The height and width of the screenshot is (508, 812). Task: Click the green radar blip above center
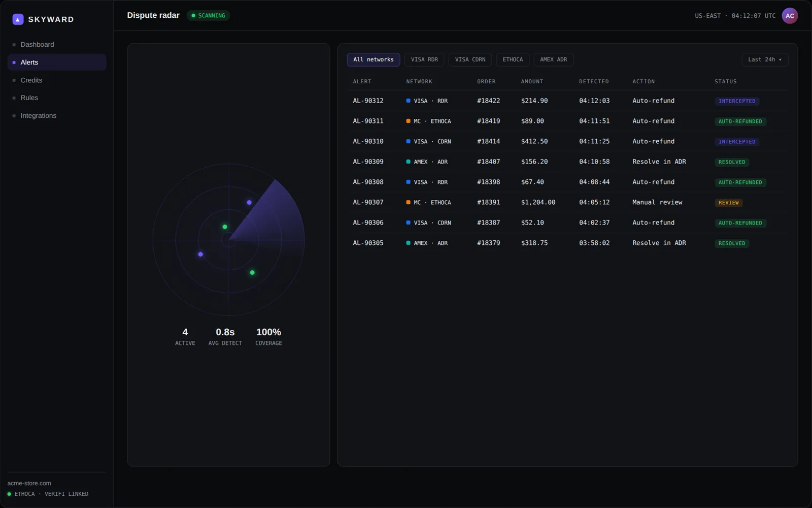[x=225, y=227]
